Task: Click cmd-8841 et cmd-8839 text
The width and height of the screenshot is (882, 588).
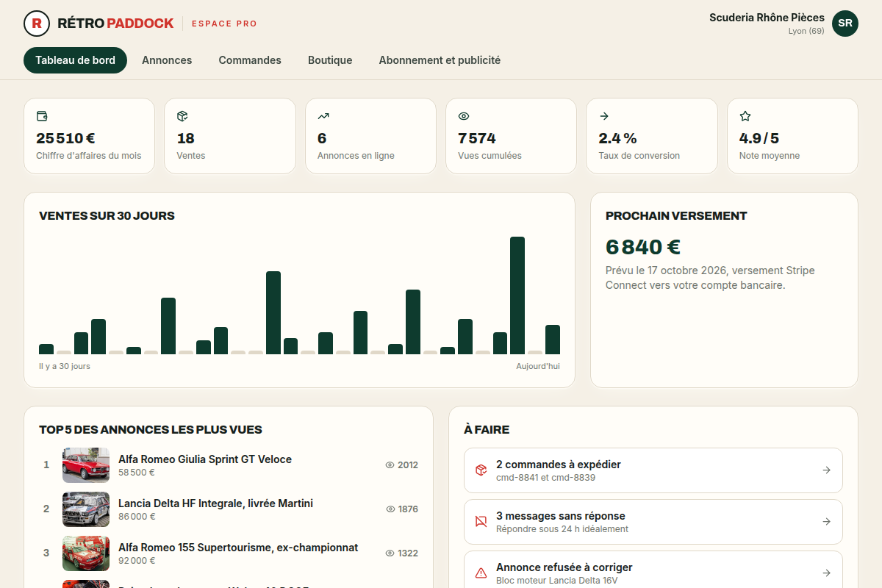Action: (545, 478)
